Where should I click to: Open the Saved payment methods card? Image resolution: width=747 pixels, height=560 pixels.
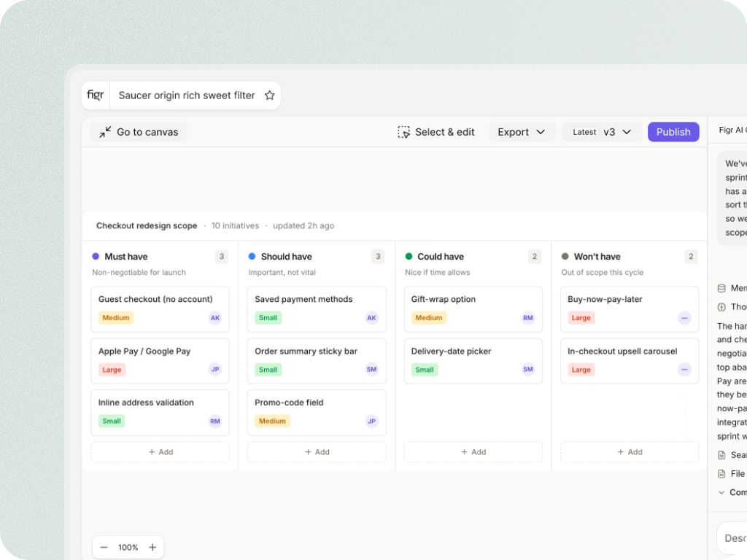317,309
